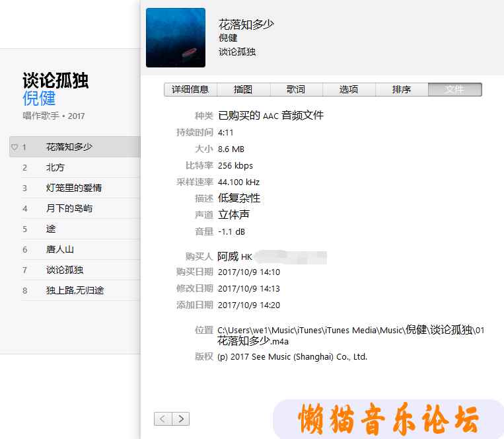
Task: Click the file location path text
Action: coord(351,335)
